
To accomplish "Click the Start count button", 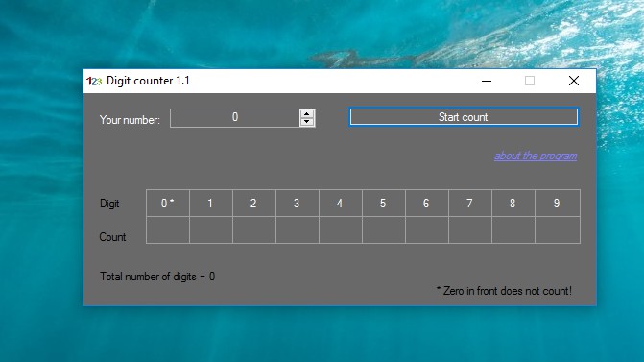I will (464, 117).
